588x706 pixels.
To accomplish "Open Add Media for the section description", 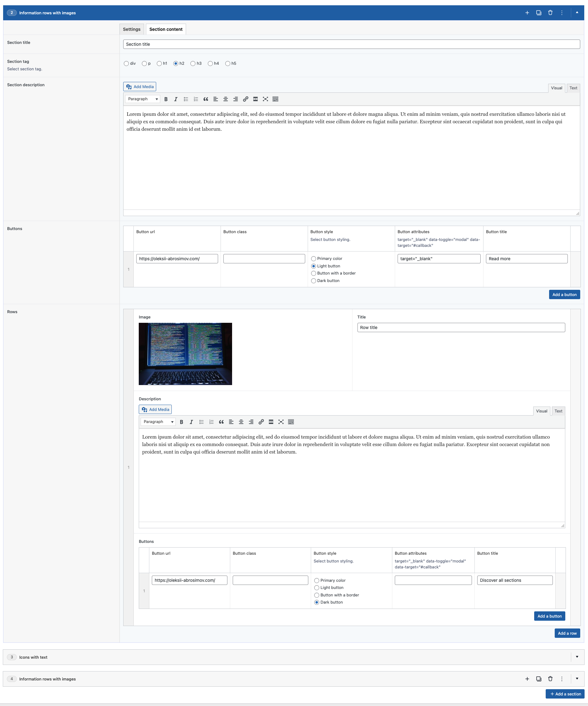I will pos(139,87).
